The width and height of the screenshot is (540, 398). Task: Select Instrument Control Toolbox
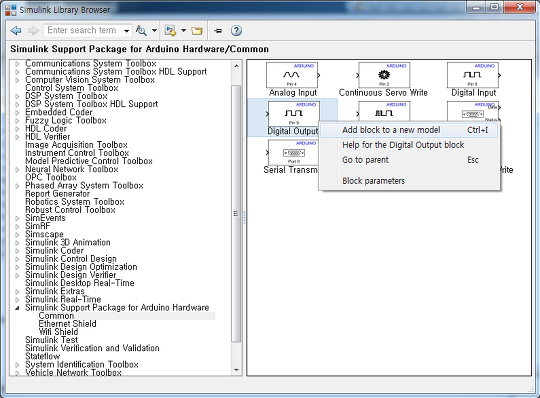pyautogui.click(x=77, y=153)
